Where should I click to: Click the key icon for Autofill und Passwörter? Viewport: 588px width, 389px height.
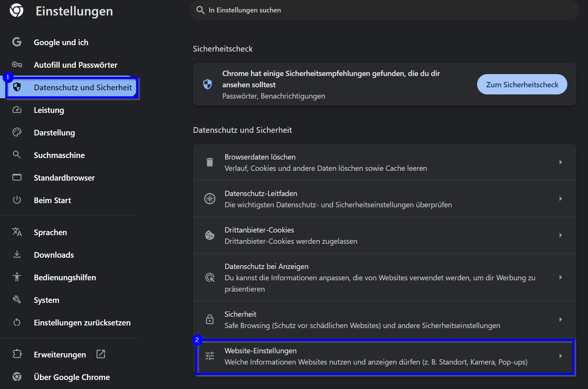pyautogui.click(x=17, y=65)
